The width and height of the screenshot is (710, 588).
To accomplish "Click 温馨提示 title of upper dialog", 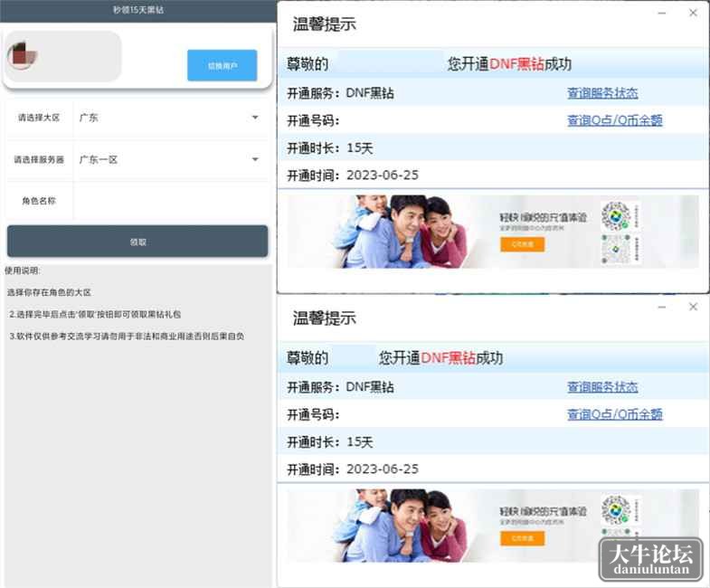I will [324, 24].
